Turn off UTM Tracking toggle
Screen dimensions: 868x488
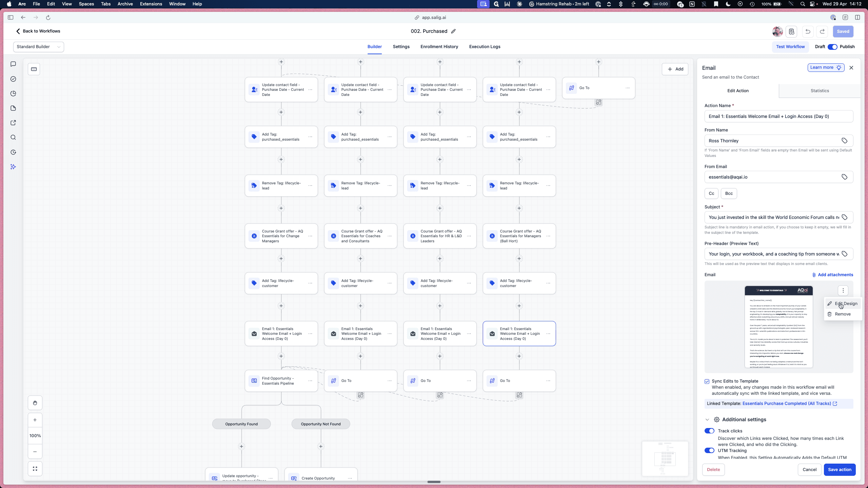click(x=709, y=451)
